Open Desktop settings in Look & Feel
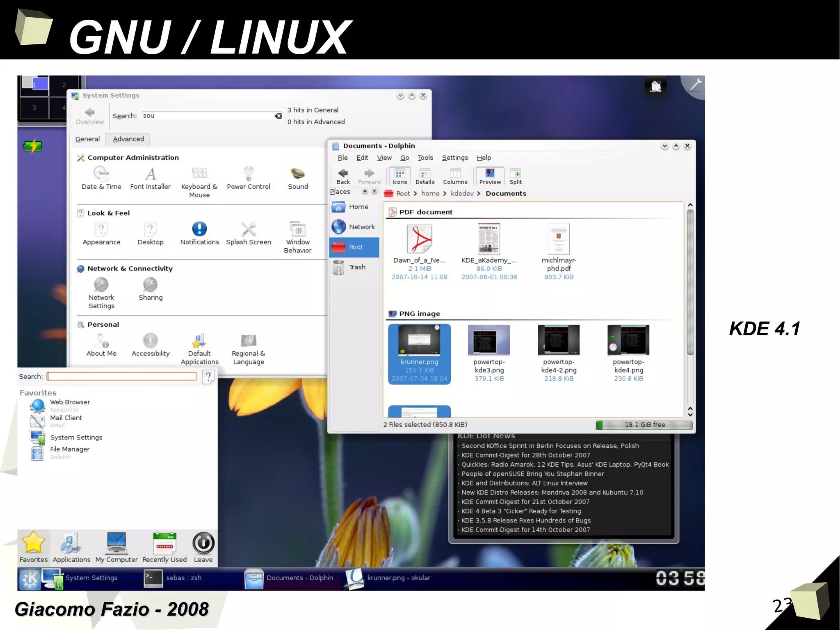Viewport: 840px width, 630px height. 151,233
